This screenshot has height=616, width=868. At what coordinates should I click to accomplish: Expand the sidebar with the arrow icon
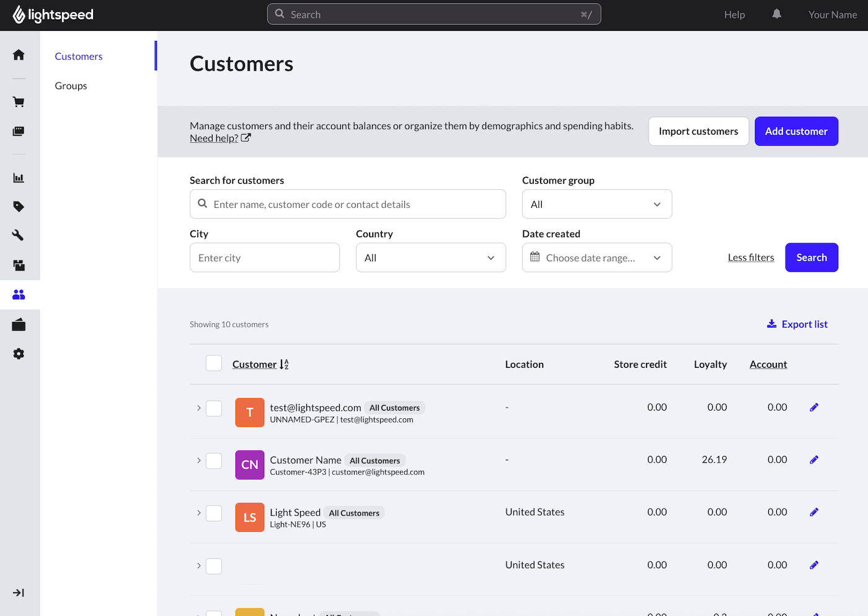tap(19, 593)
